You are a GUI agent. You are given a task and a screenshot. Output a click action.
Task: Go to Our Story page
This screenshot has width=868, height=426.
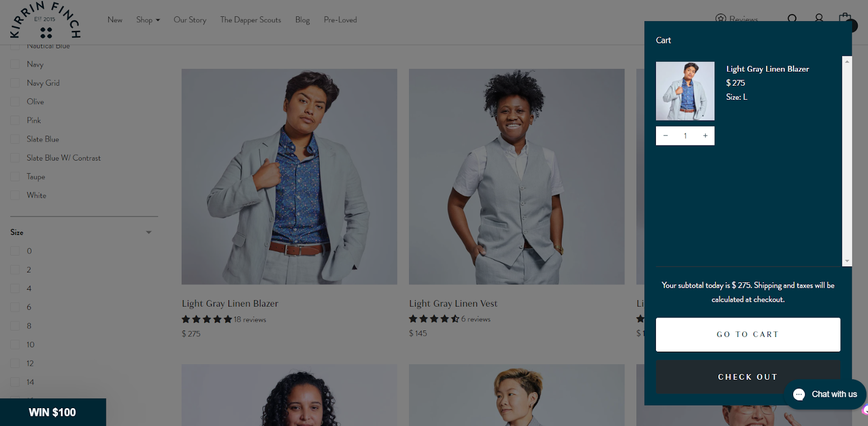(x=190, y=20)
